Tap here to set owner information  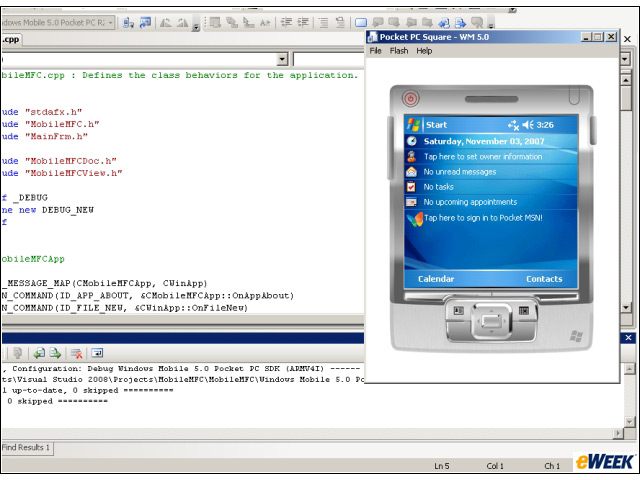(482, 157)
